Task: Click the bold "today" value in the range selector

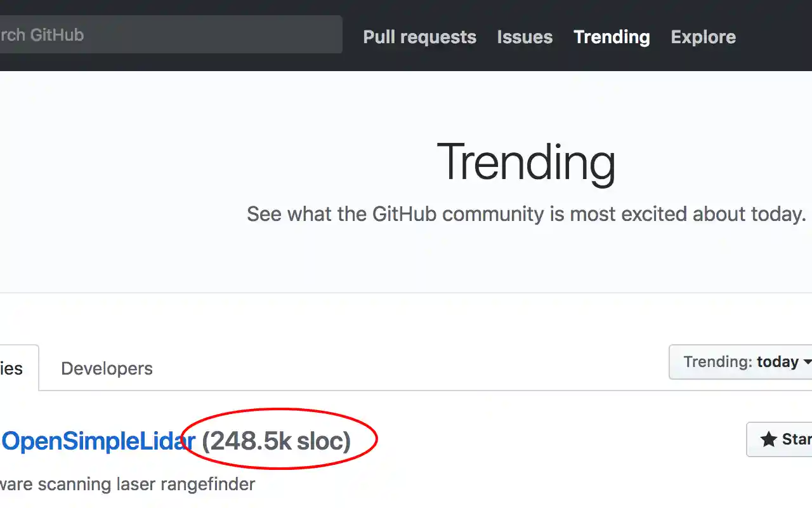Action: click(777, 362)
